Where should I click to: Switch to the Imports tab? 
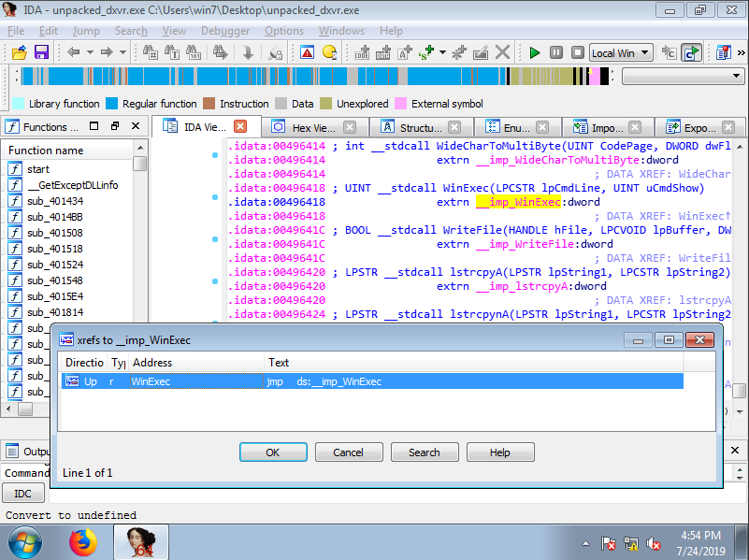click(x=607, y=127)
